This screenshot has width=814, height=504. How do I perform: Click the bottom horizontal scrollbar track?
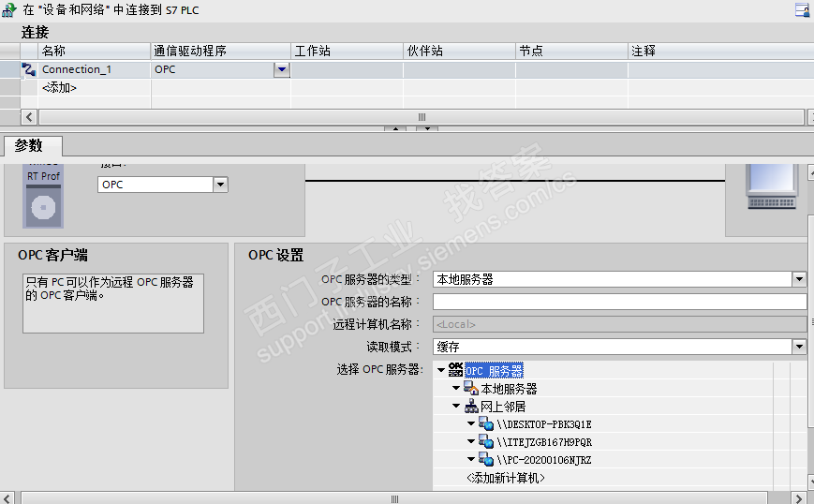point(394,498)
